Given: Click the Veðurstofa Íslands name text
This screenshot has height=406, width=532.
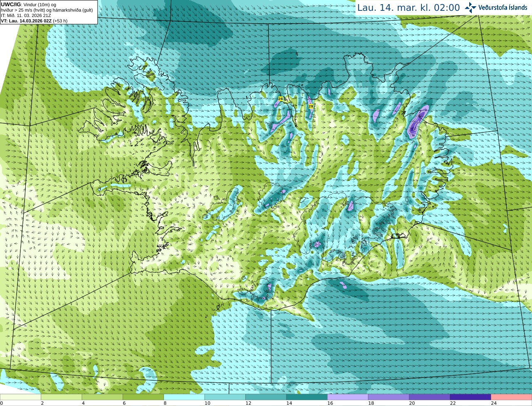Looking at the screenshot, I should click(503, 7).
